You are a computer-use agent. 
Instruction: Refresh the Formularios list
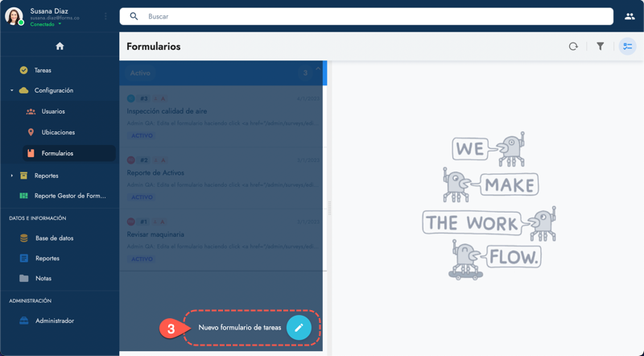(x=573, y=47)
